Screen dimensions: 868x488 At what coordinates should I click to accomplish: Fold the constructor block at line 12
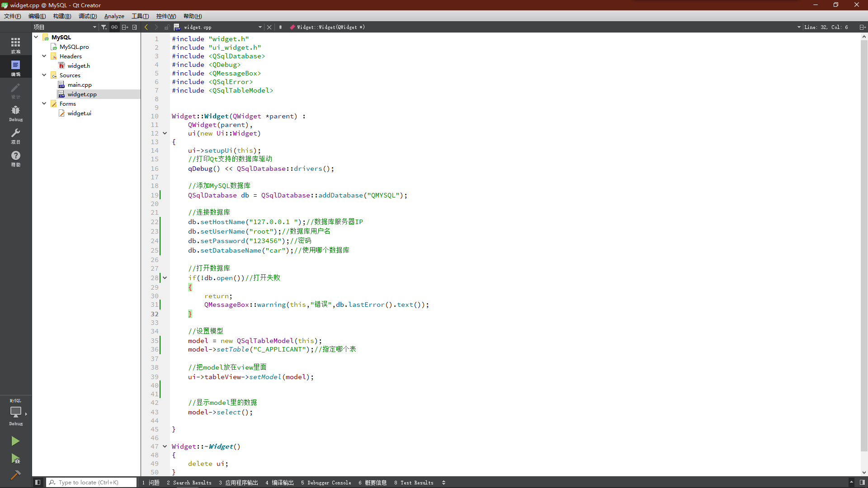coord(165,133)
